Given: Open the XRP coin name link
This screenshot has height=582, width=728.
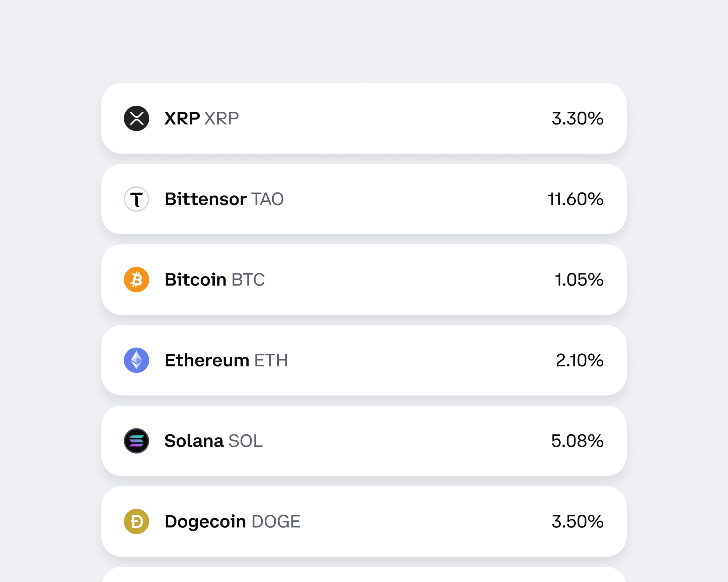Looking at the screenshot, I should [201, 118].
